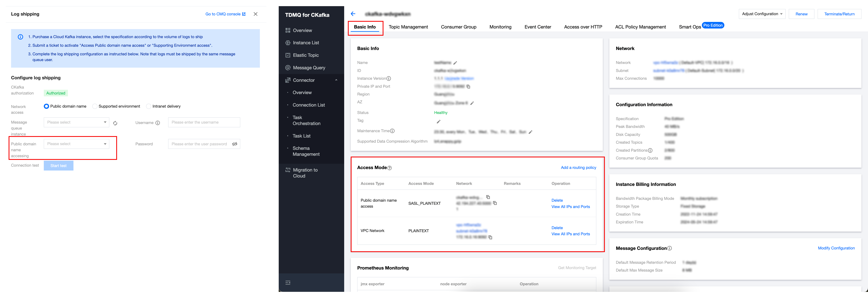Viewport: 868px width, 298px height.
Task: Select Intranet delivery radio option
Action: click(x=149, y=106)
